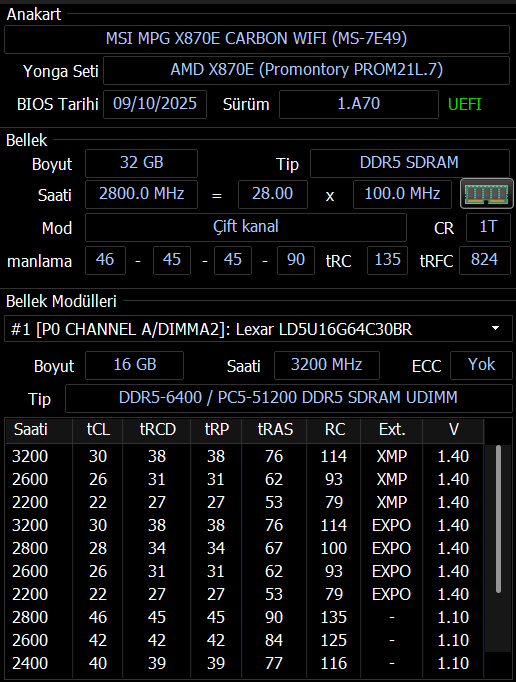This screenshot has height=682, width=516.
Task: Click the tRC value 135 field
Action: pyautogui.click(x=387, y=260)
